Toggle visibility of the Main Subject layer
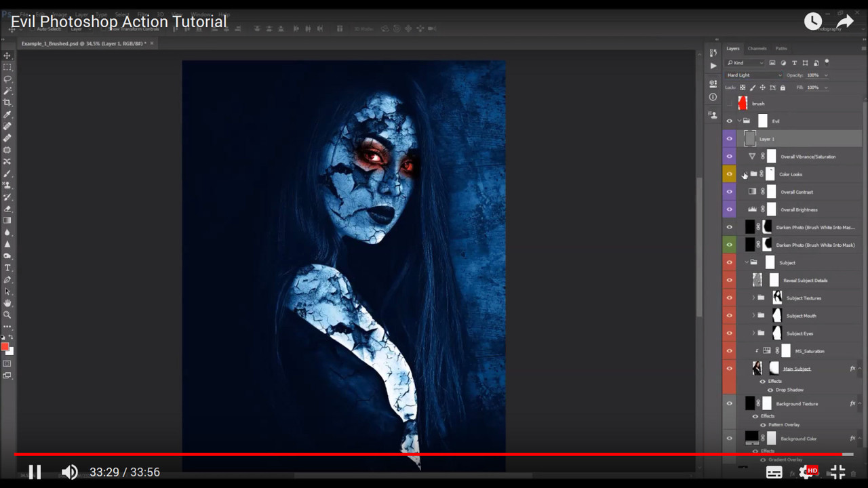 point(729,368)
